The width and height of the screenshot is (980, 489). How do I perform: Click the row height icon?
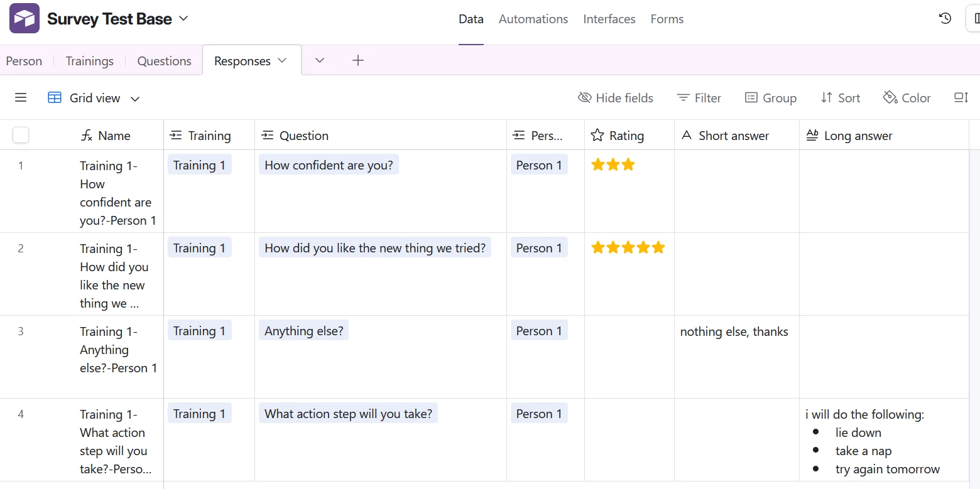(x=961, y=98)
